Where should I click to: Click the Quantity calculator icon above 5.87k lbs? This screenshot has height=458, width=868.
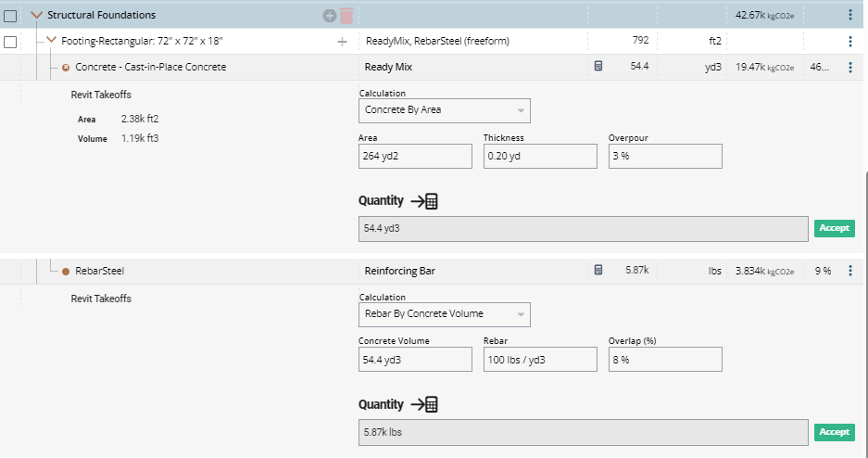(425, 405)
